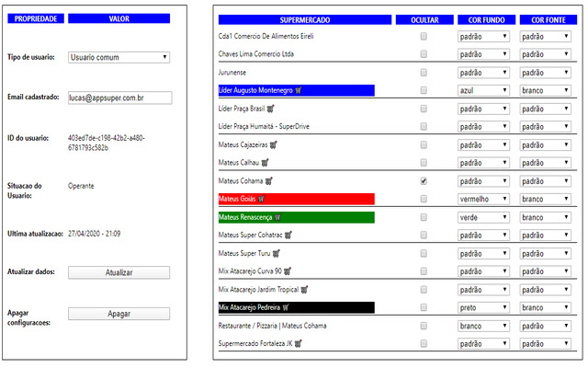Click the 27/04/2020 - 21:09 update timestamp

[x=94, y=234]
